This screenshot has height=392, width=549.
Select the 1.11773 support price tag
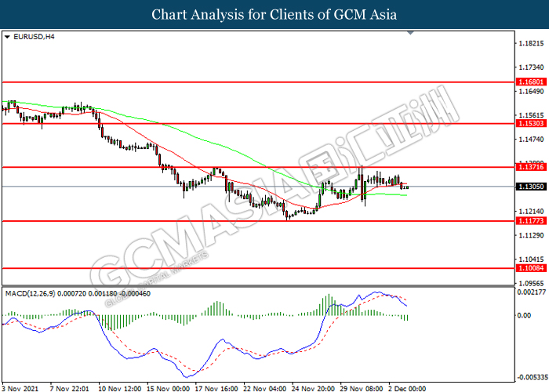[532, 222]
